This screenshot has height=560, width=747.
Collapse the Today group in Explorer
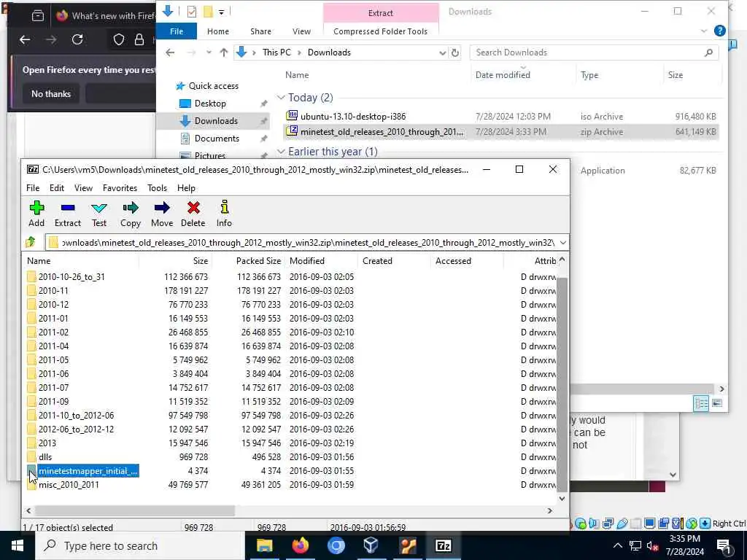click(x=281, y=98)
